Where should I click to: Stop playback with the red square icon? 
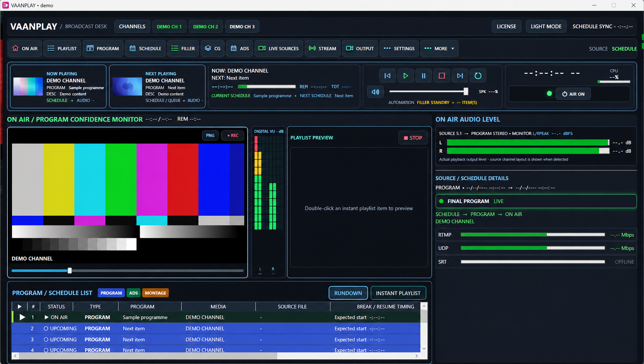(442, 76)
